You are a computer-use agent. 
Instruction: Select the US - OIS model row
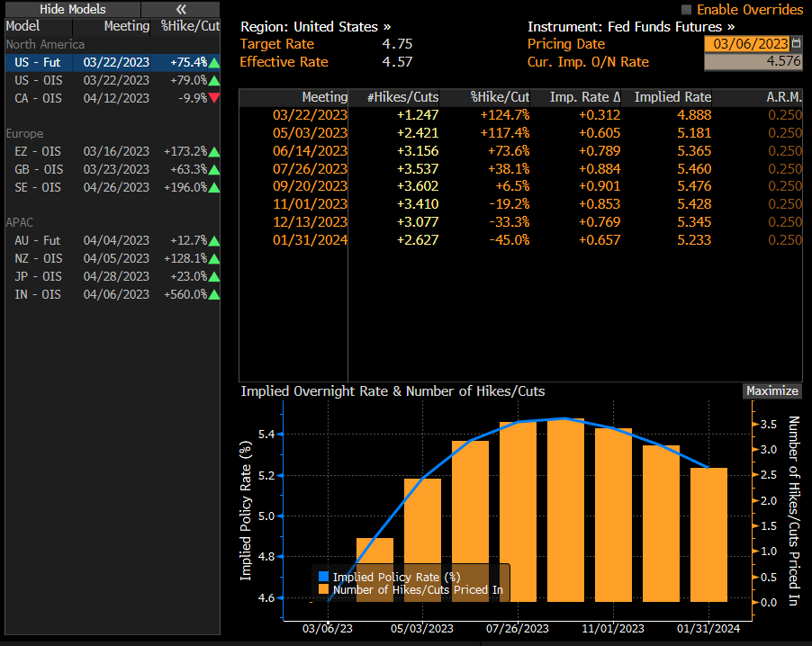[x=39, y=80]
